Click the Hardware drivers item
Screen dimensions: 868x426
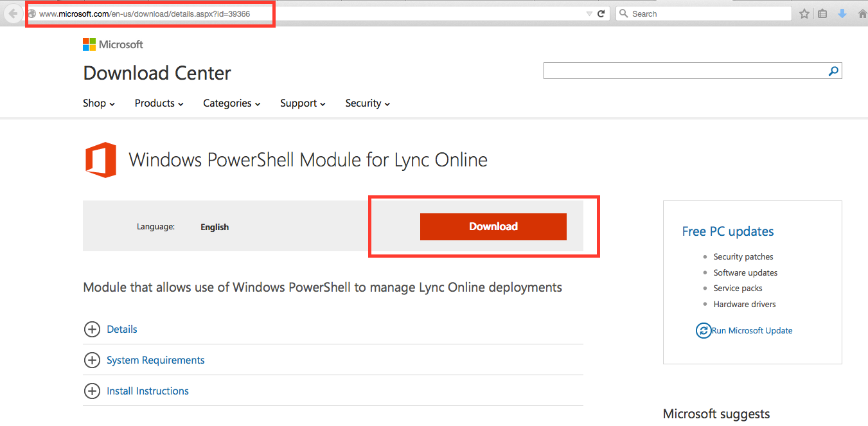pos(745,304)
